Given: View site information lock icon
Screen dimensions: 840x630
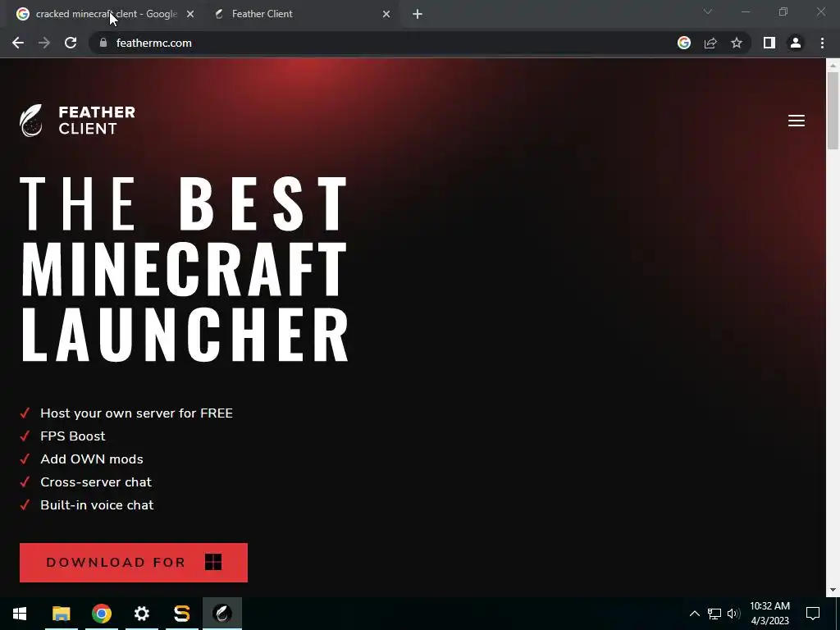Looking at the screenshot, I should [103, 43].
